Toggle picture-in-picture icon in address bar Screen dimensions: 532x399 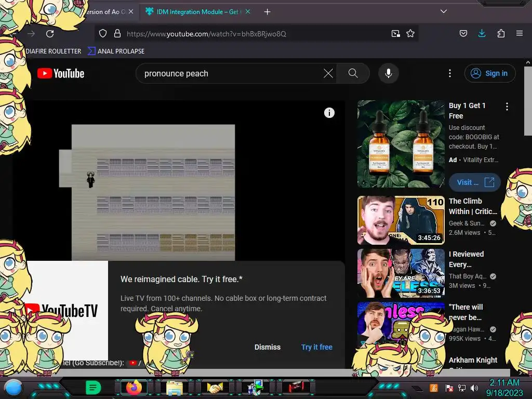tap(395, 34)
